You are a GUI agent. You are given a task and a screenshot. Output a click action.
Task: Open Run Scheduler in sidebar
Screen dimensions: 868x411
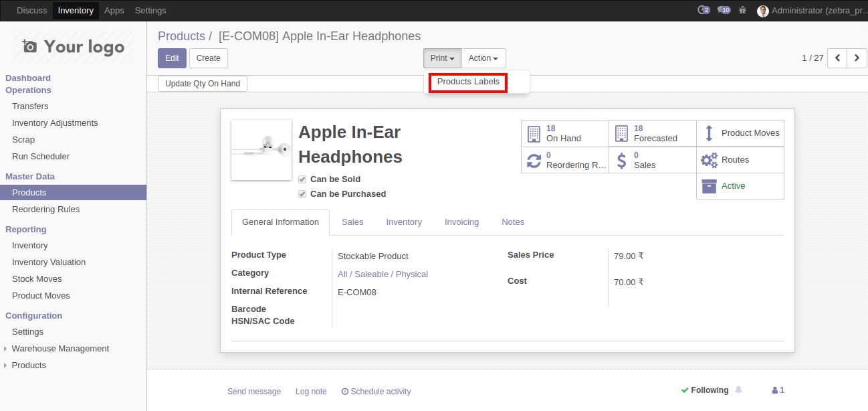pyautogui.click(x=41, y=157)
